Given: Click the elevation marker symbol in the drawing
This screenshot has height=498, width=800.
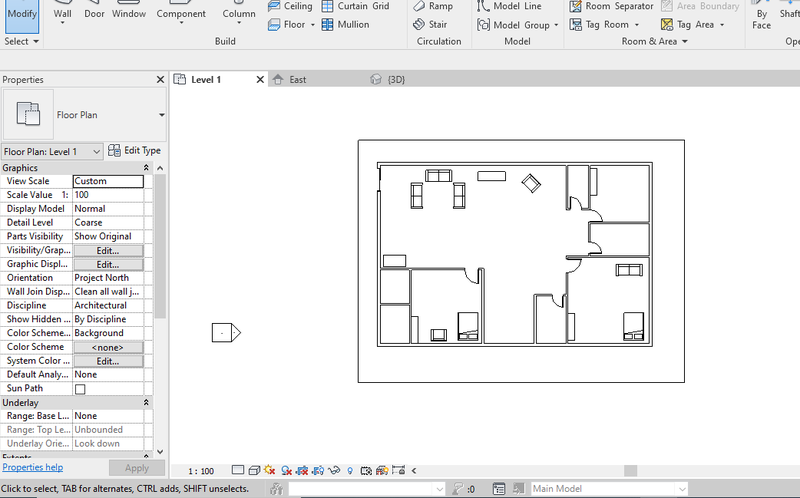Looking at the screenshot, I should [226, 333].
